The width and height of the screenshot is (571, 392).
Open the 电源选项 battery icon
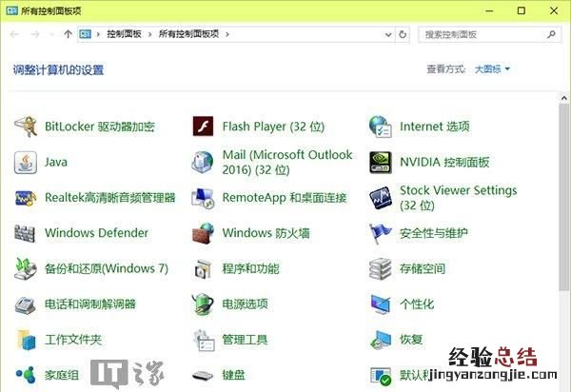point(203,304)
